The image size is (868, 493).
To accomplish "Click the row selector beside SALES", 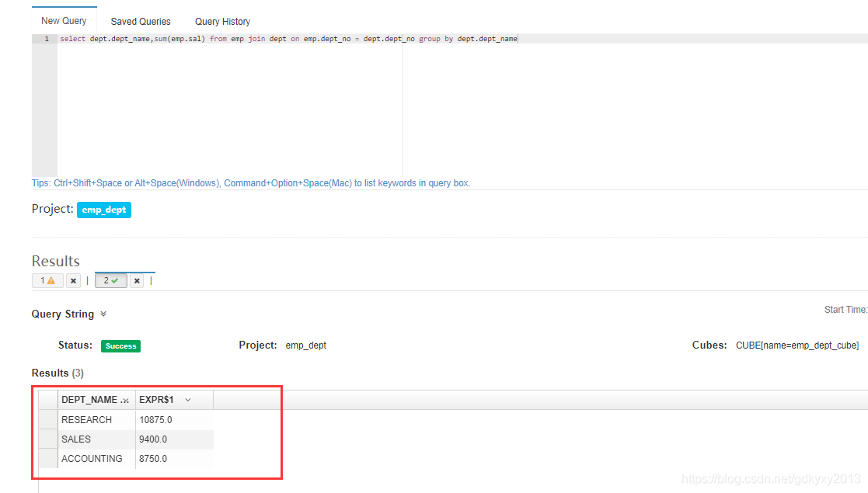I will pyautogui.click(x=48, y=439).
